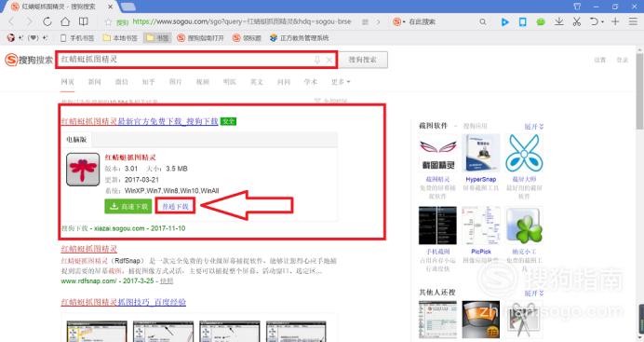
Task: Open the skin shirt icon in title bar
Action: click(577, 7)
